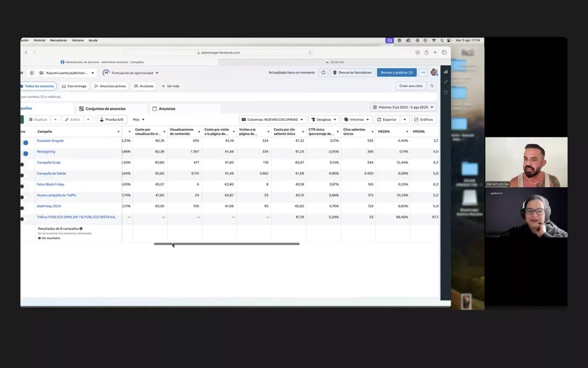The width and height of the screenshot is (588, 368).
Task: Open the Informes dropdown
Action: pos(357,119)
